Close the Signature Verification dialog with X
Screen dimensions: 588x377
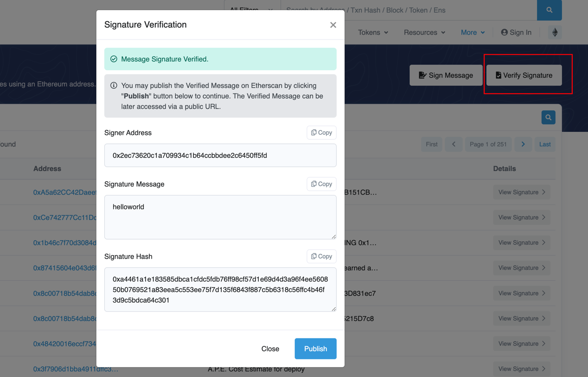click(333, 25)
